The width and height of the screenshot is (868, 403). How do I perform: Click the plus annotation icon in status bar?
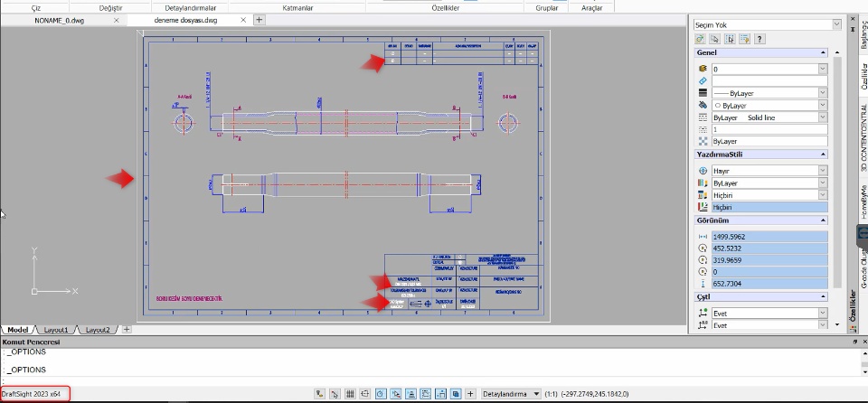[470, 394]
